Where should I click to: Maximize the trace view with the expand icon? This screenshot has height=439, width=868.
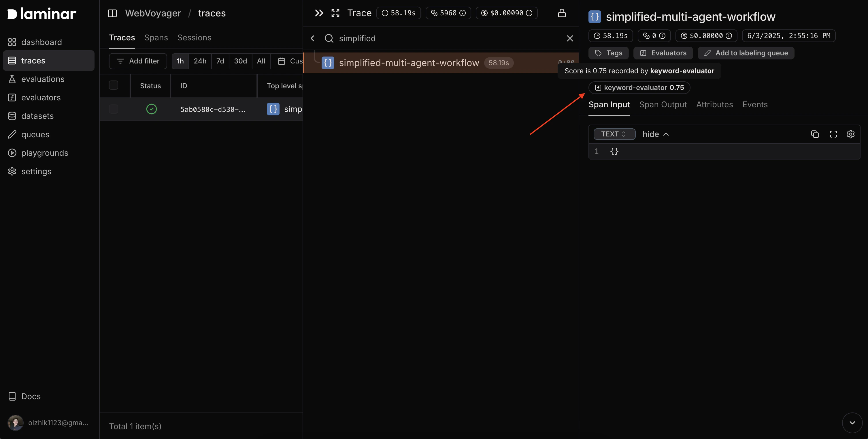pos(335,13)
